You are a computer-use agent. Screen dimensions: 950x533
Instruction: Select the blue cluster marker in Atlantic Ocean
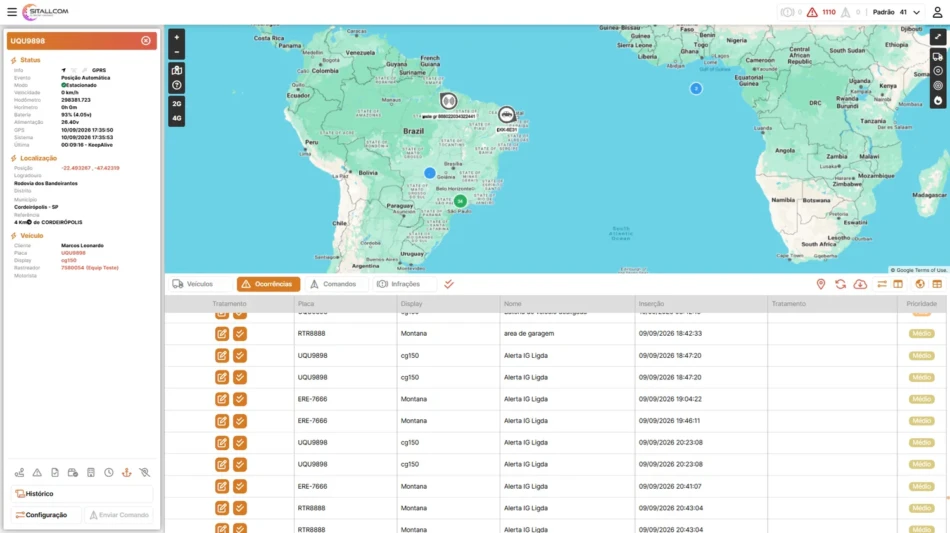(696, 88)
